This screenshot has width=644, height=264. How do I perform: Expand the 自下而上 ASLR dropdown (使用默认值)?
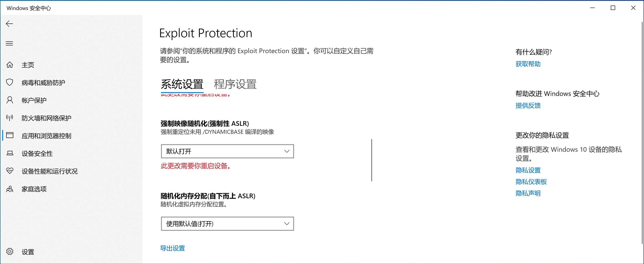(x=227, y=223)
